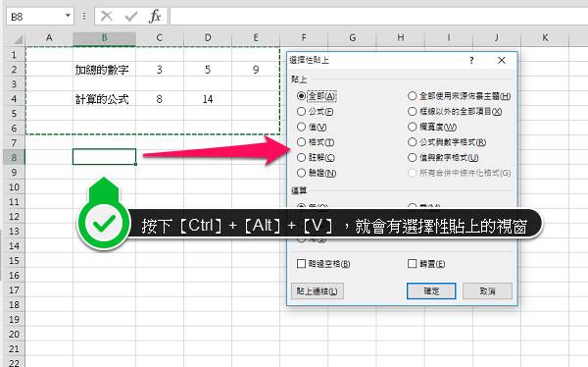Click the formula bar vertical dots handle
This screenshot has width=588, height=367.
[x=84, y=16]
